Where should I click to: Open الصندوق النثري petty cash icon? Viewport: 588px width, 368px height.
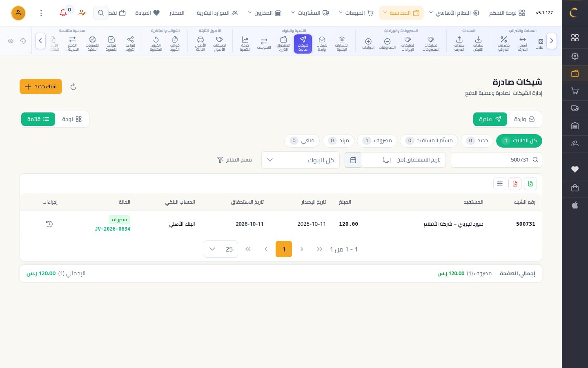[283, 44]
